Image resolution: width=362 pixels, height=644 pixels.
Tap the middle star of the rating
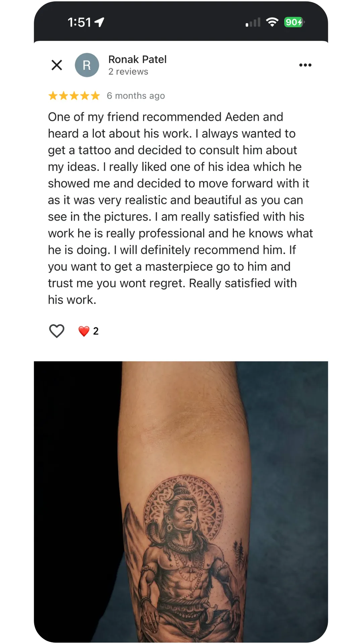click(74, 96)
